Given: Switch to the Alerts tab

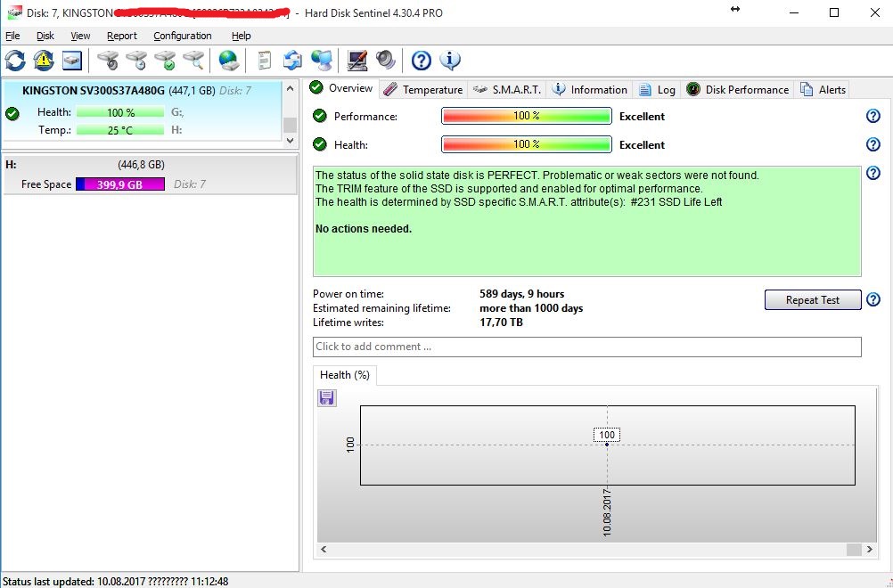Looking at the screenshot, I should click(823, 89).
